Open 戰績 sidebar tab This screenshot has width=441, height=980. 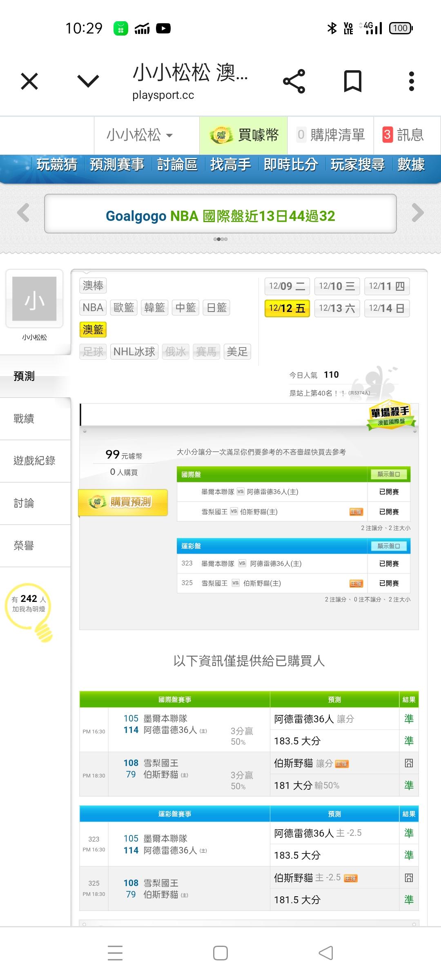36,419
